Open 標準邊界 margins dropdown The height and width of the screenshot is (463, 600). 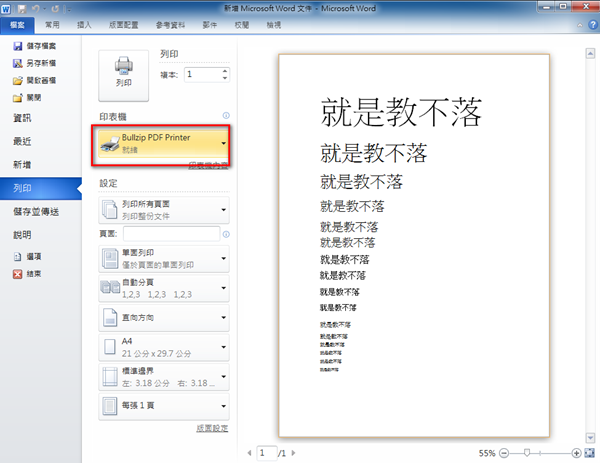[164, 377]
